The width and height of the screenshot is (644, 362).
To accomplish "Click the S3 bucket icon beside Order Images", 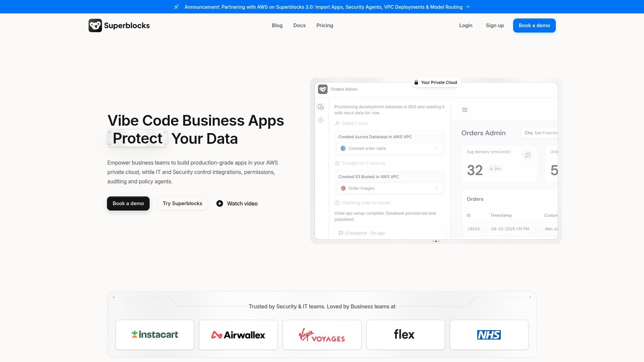I will pyautogui.click(x=343, y=188).
